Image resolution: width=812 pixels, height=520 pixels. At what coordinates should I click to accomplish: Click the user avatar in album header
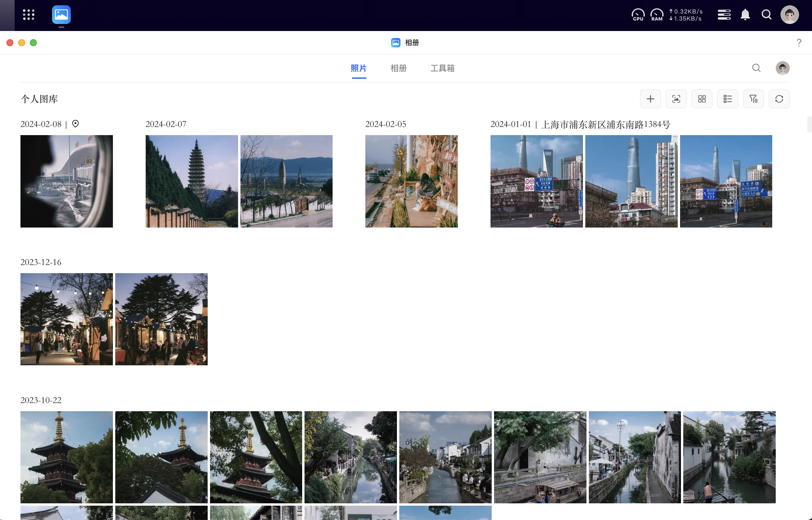pyautogui.click(x=782, y=68)
